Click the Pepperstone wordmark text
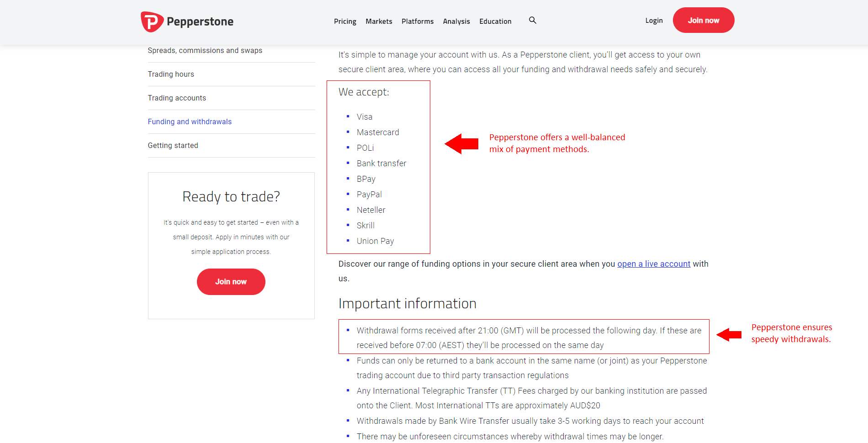 coord(200,21)
